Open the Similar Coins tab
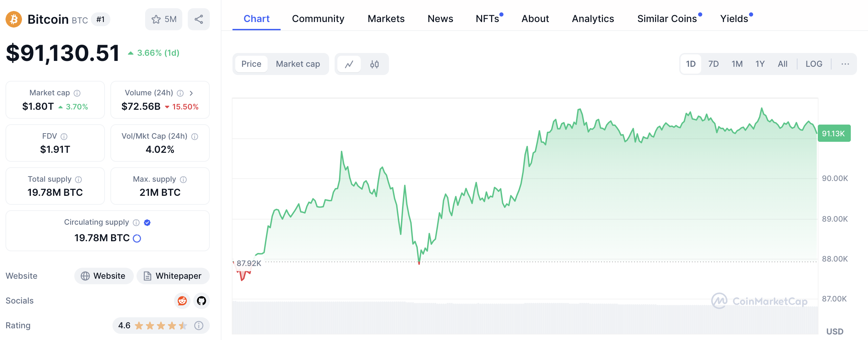 click(x=667, y=19)
